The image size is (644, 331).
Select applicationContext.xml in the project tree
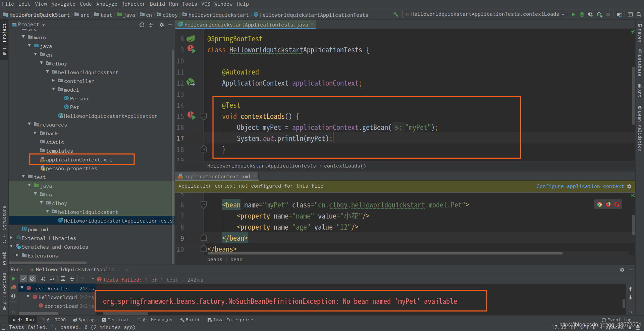[79, 160]
